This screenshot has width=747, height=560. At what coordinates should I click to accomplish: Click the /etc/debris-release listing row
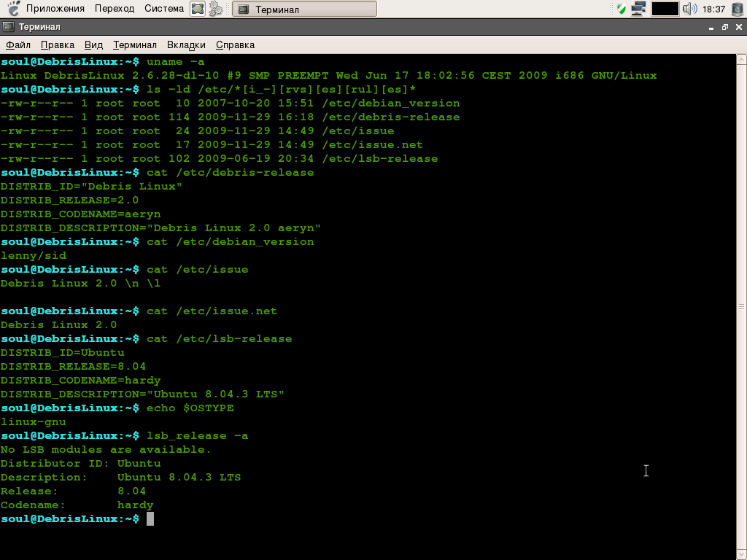coord(230,117)
